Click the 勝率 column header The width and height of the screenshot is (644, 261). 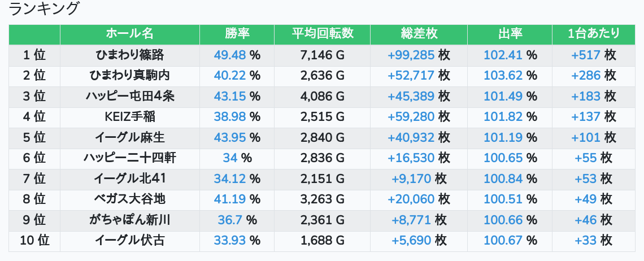click(237, 34)
